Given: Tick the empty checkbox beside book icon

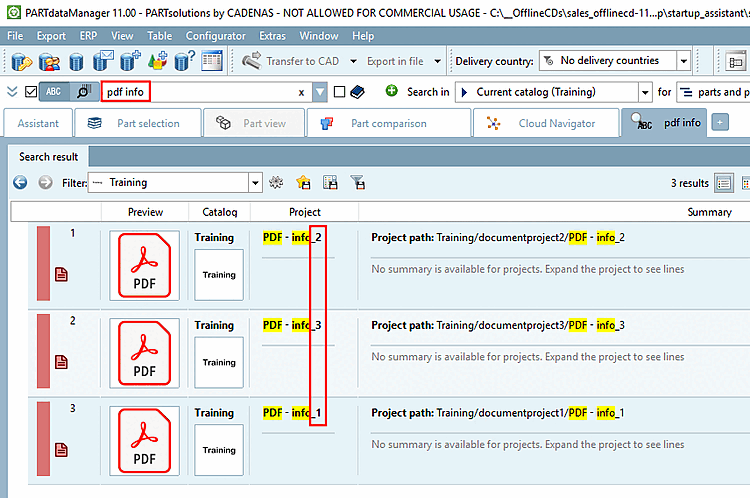Looking at the screenshot, I should pyautogui.click(x=339, y=91).
